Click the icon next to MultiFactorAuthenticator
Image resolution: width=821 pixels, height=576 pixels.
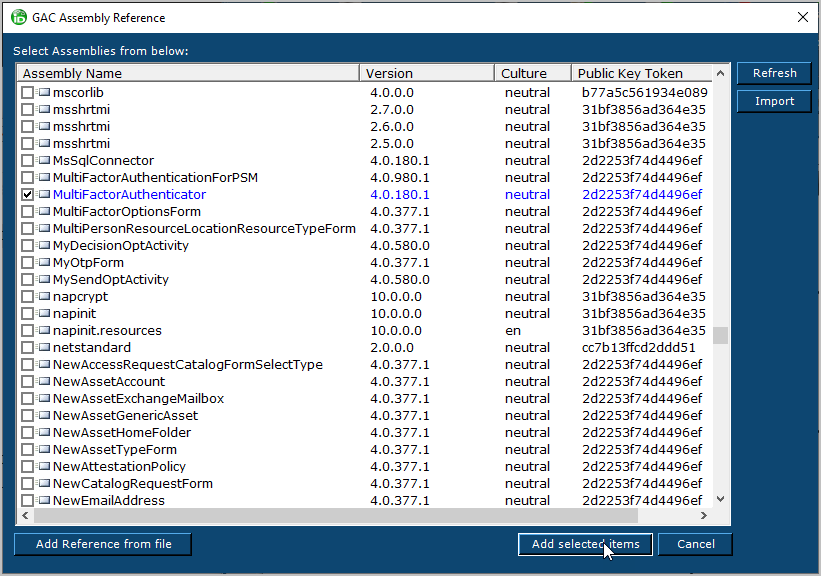tap(43, 195)
